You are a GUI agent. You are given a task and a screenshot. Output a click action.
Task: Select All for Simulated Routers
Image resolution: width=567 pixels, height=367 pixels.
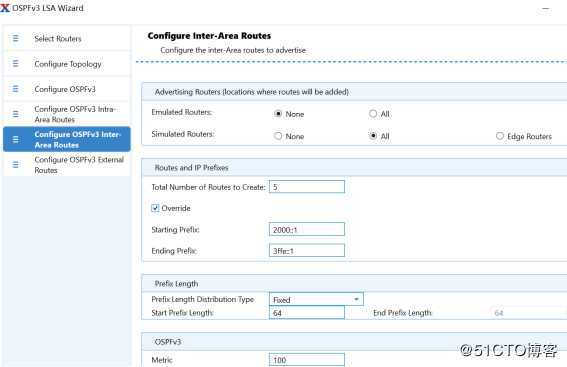373,136
